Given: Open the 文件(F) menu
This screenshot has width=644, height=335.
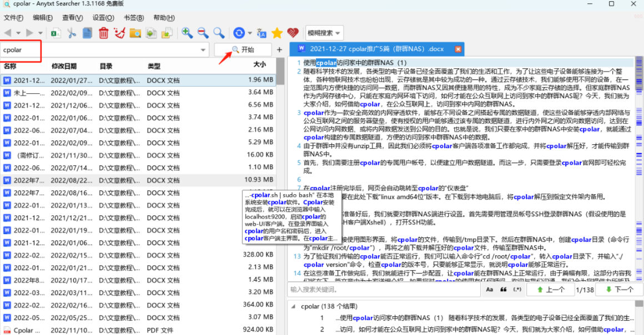Looking at the screenshot, I should [13, 18].
